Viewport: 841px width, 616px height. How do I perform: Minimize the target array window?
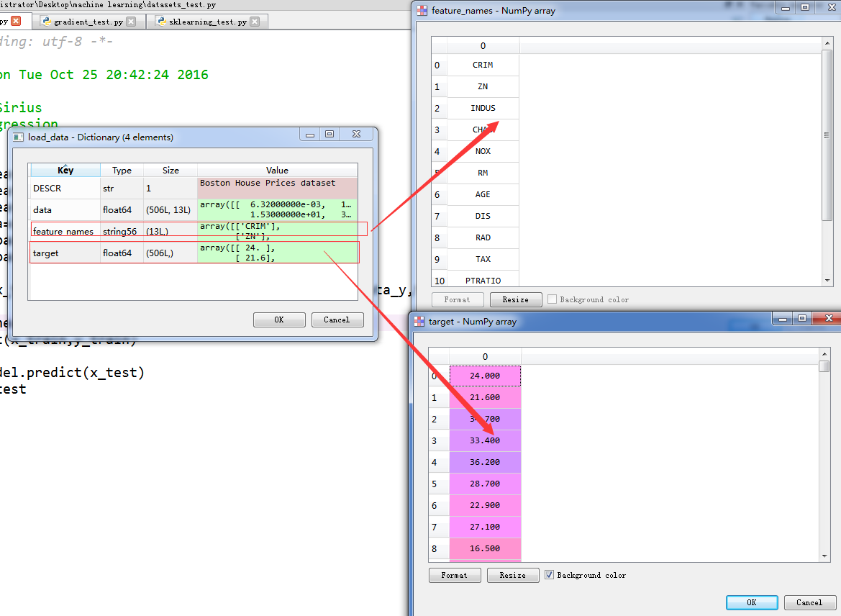(783, 319)
